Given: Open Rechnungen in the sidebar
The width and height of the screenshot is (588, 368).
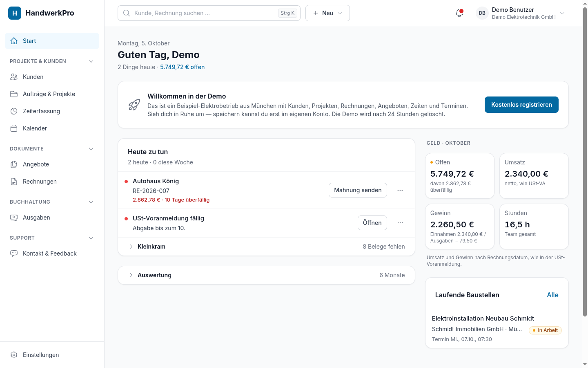Looking at the screenshot, I should coord(52,182).
